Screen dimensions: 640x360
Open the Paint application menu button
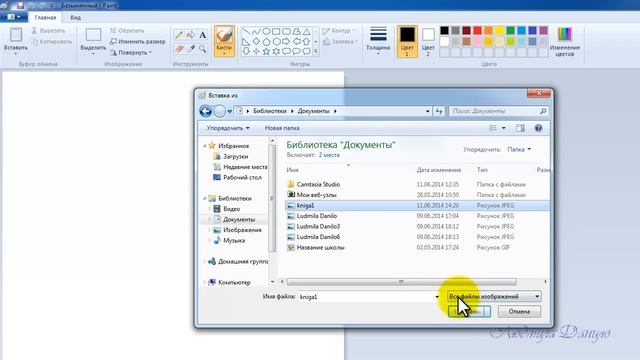[x=14, y=17]
